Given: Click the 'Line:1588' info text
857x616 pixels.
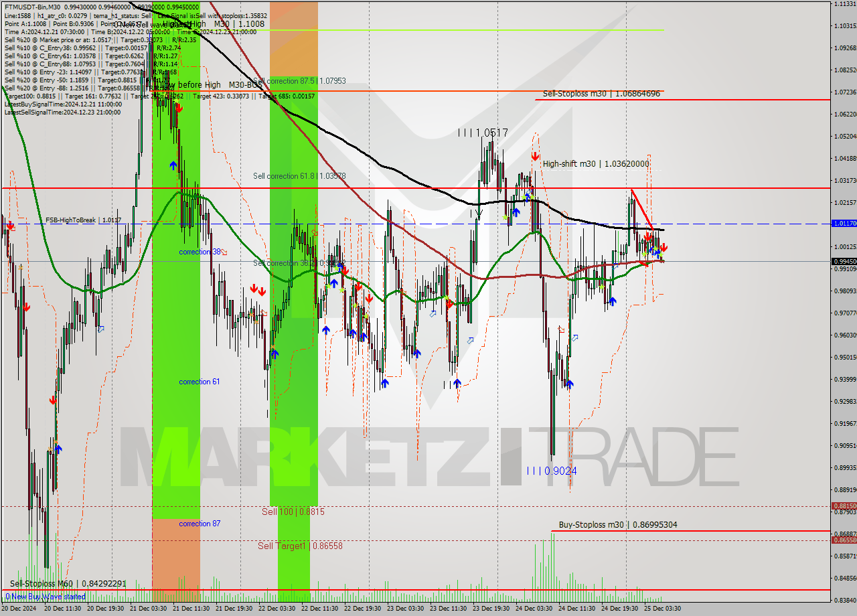Looking at the screenshot, I should click(17, 16).
